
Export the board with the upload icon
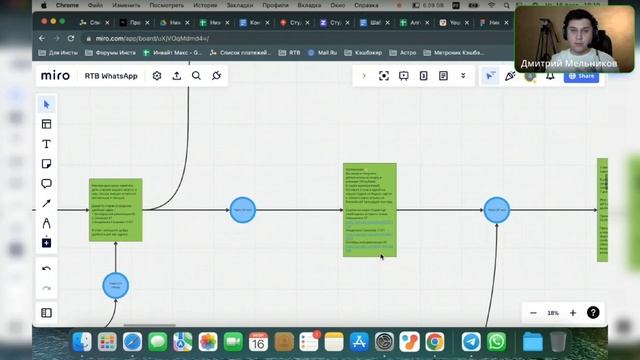pyautogui.click(x=177, y=76)
